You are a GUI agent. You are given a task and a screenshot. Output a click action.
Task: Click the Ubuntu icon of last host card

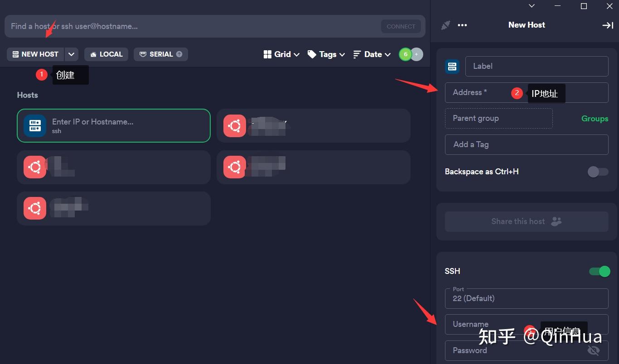tap(35, 208)
